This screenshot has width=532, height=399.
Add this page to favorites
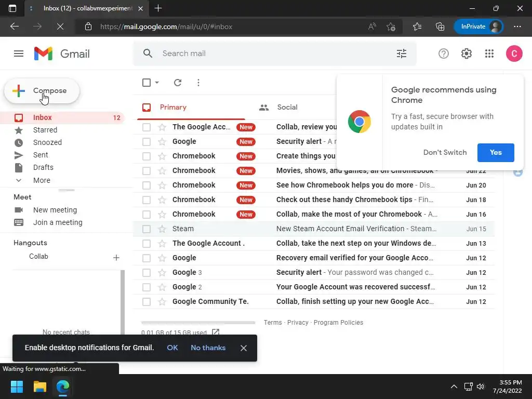coord(391,26)
